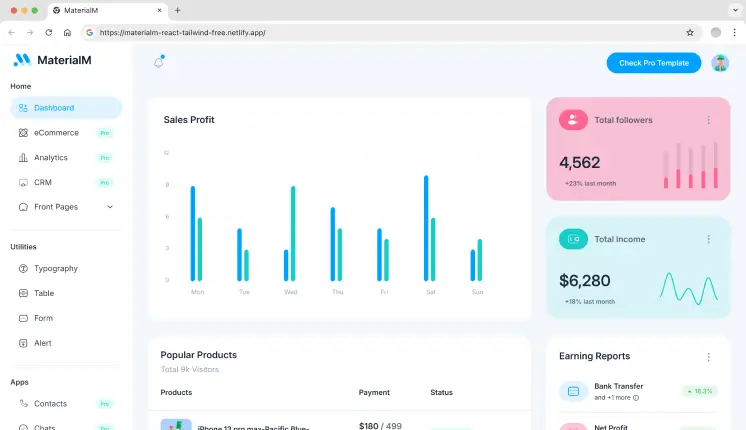Select Dashboard in the sidebar

click(x=66, y=108)
